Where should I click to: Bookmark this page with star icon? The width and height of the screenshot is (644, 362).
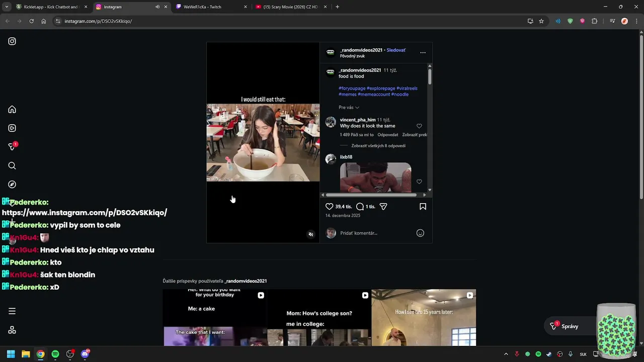(x=541, y=21)
